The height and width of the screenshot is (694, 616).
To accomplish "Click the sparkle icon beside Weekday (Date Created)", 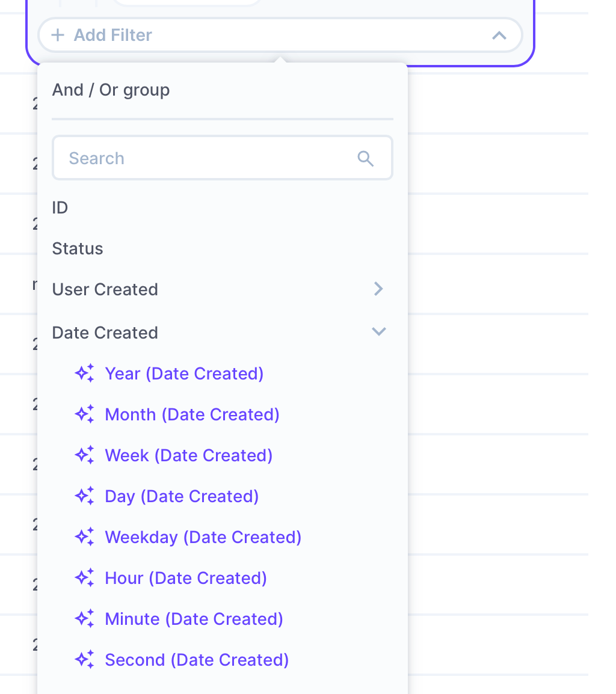I will pyautogui.click(x=84, y=537).
